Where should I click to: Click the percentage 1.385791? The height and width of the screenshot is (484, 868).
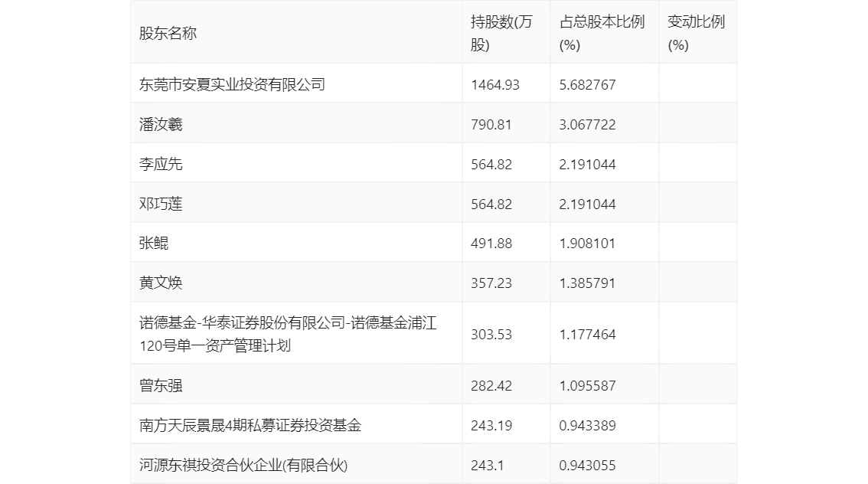(x=587, y=283)
